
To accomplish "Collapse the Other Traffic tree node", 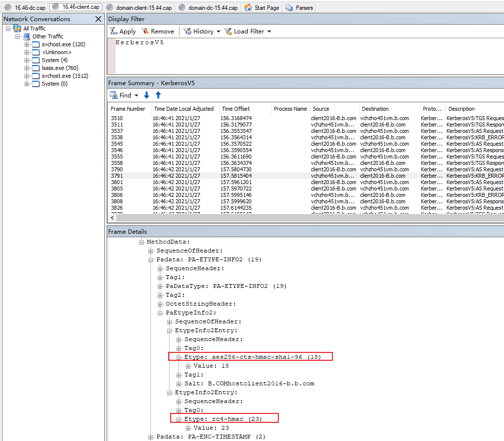I will tap(17, 37).
